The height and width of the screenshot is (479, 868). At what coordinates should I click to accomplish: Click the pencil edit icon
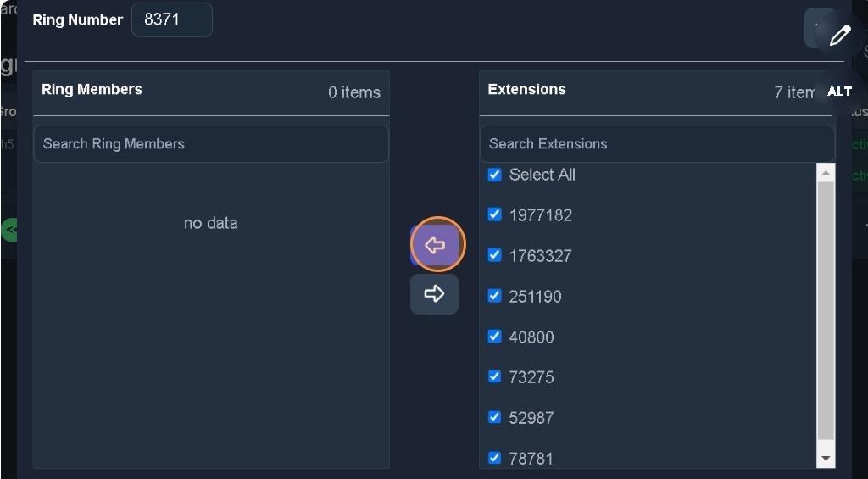[x=839, y=35]
